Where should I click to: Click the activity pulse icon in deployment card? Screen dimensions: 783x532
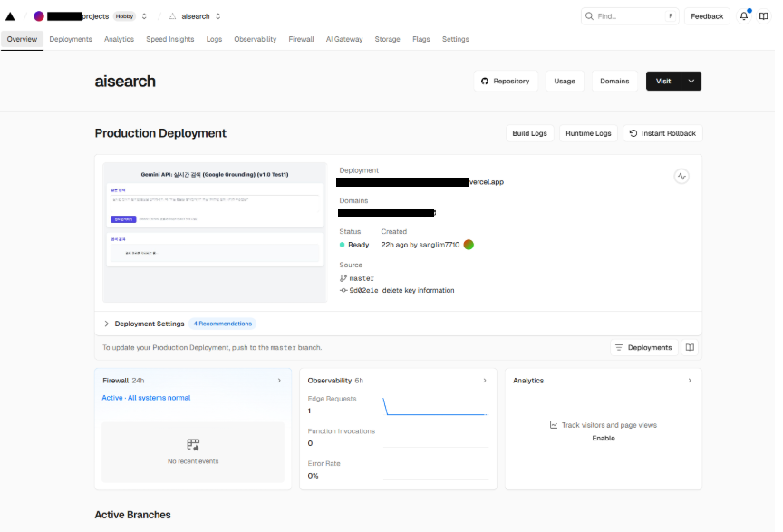pos(681,177)
